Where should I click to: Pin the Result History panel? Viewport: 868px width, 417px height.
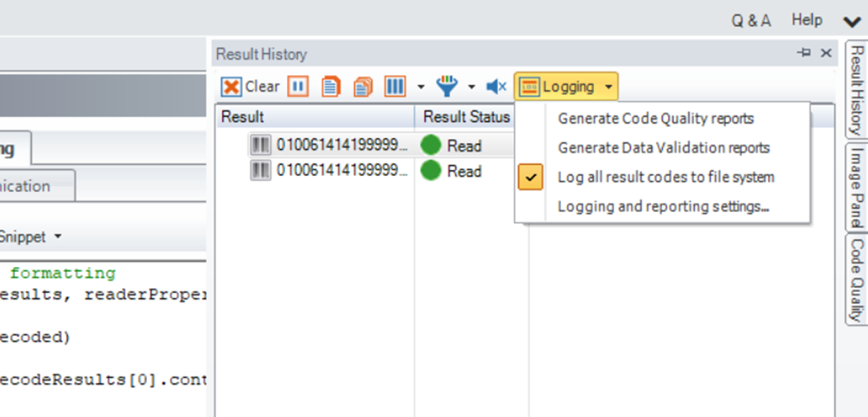pyautogui.click(x=804, y=53)
